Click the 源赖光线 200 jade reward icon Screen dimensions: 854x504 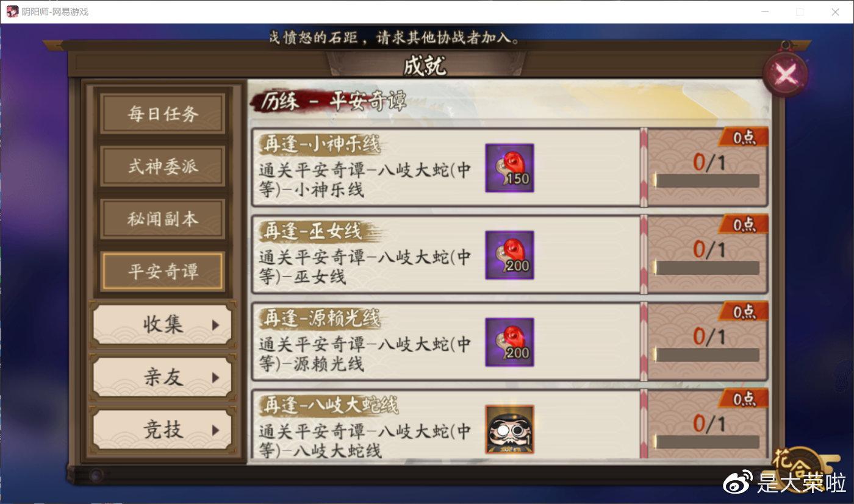tap(509, 343)
